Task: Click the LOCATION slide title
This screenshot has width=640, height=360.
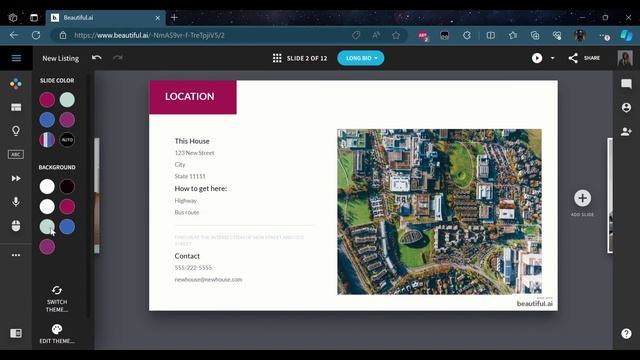Action: click(x=189, y=96)
